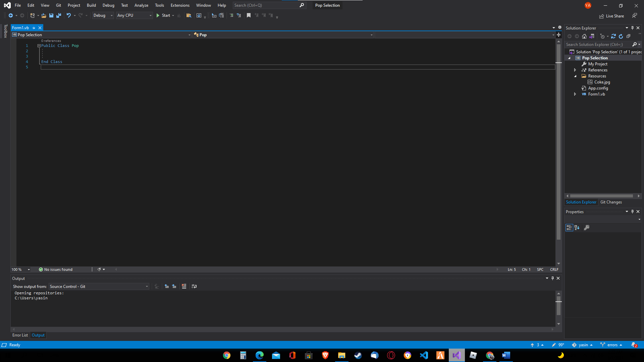Click the Save All toolbar icon
Image resolution: width=644 pixels, height=362 pixels.
pyautogui.click(x=59, y=15)
